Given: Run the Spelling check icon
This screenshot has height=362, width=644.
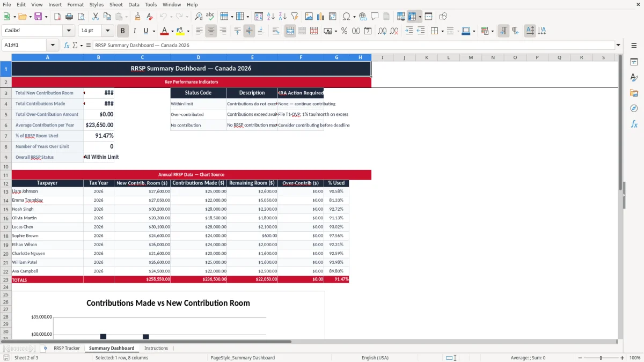Looking at the screenshot, I should tap(210, 17).
